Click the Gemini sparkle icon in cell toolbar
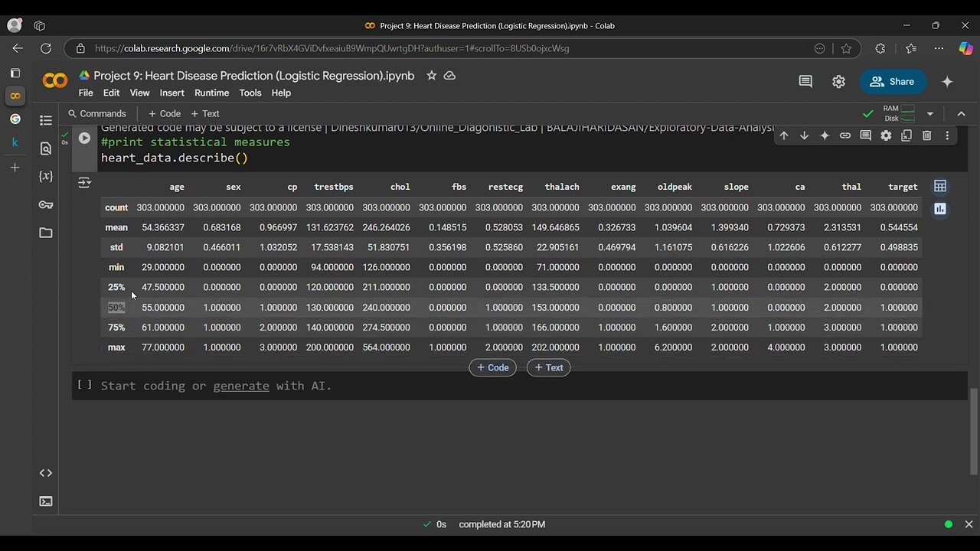The image size is (980, 551). pyautogui.click(x=825, y=135)
